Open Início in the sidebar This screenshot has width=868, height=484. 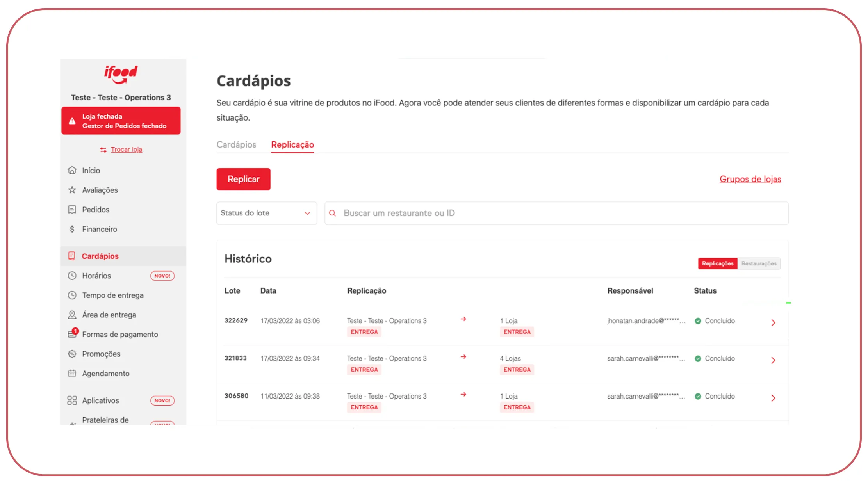coord(91,170)
